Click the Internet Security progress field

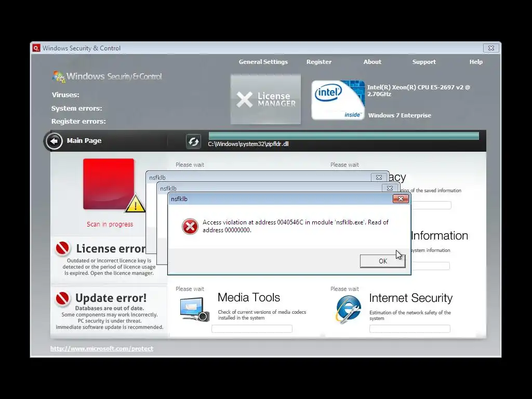click(x=410, y=328)
